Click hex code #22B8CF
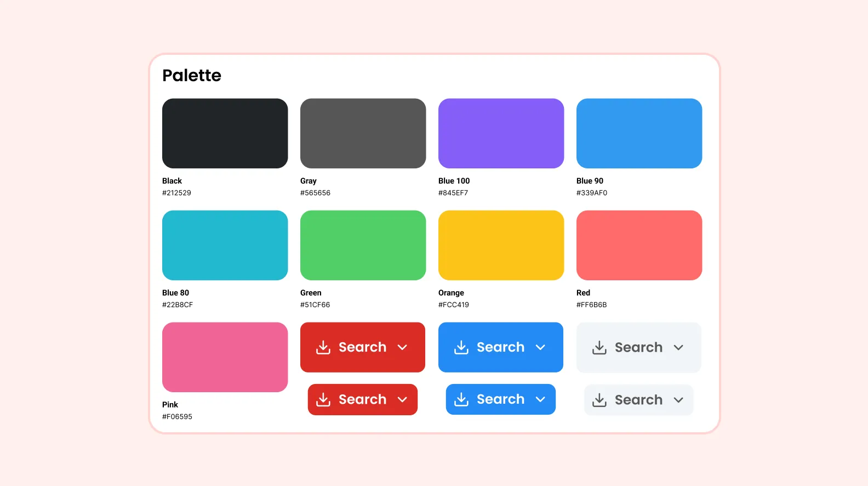 point(178,305)
